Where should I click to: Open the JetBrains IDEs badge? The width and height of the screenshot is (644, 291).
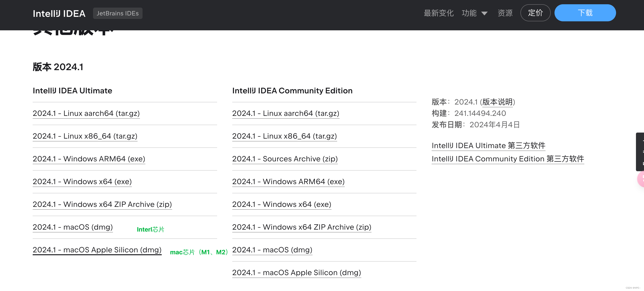pyautogui.click(x=117, y=13)
